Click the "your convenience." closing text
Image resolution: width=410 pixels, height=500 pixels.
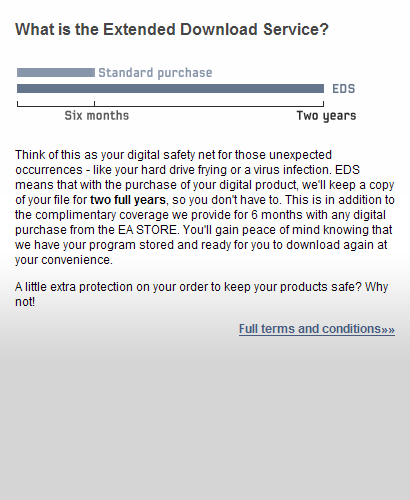point(64,260)
